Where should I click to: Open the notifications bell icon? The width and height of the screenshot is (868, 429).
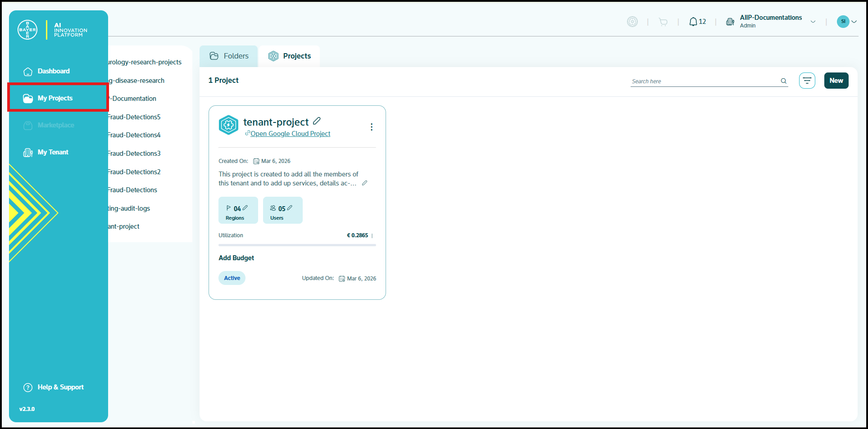(x=693, y=22)
